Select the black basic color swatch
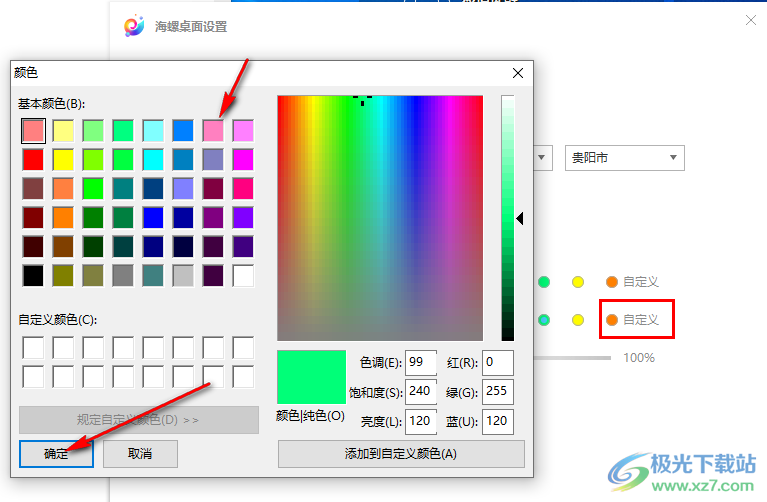The height and width of the screenshot is (502, 767). 33,275
